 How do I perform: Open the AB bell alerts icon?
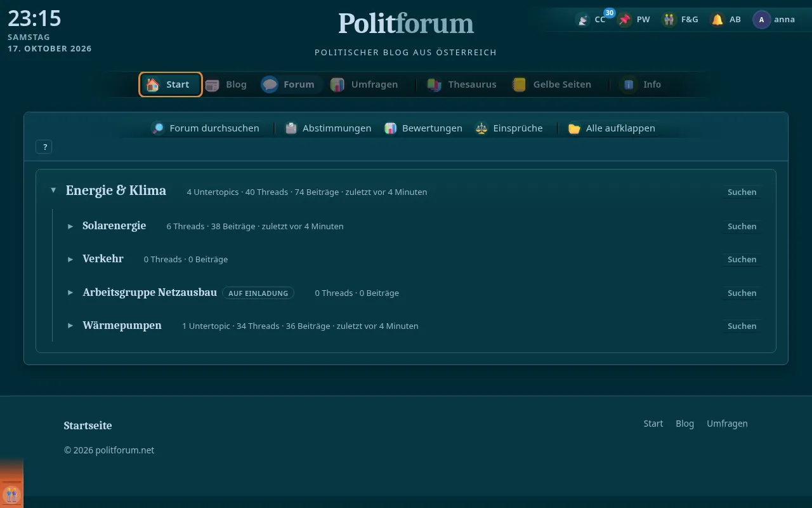[717, 20]
